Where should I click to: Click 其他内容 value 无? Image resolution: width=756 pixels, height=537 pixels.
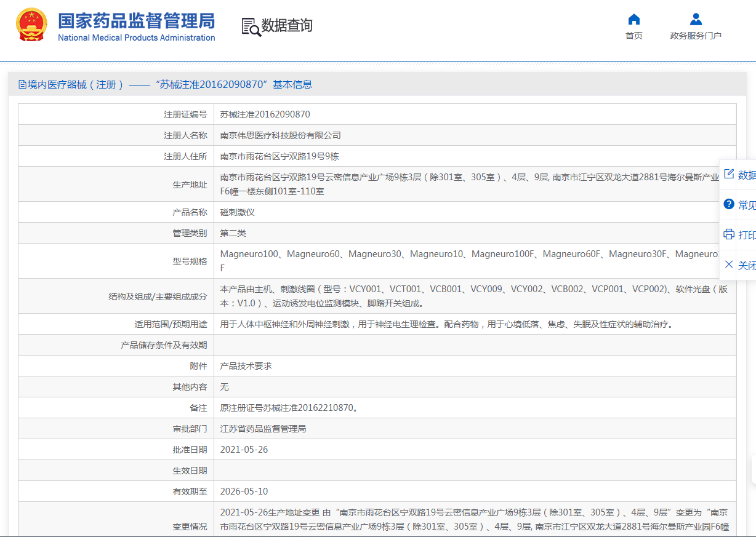pos(225,387)
